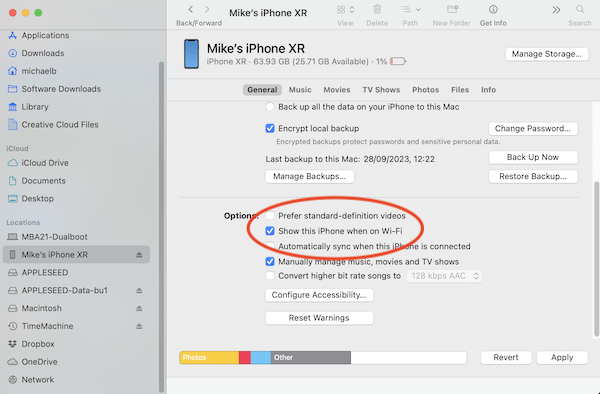Eject the Macintosh volume
600x394 pixels.
tap(139, 308)
